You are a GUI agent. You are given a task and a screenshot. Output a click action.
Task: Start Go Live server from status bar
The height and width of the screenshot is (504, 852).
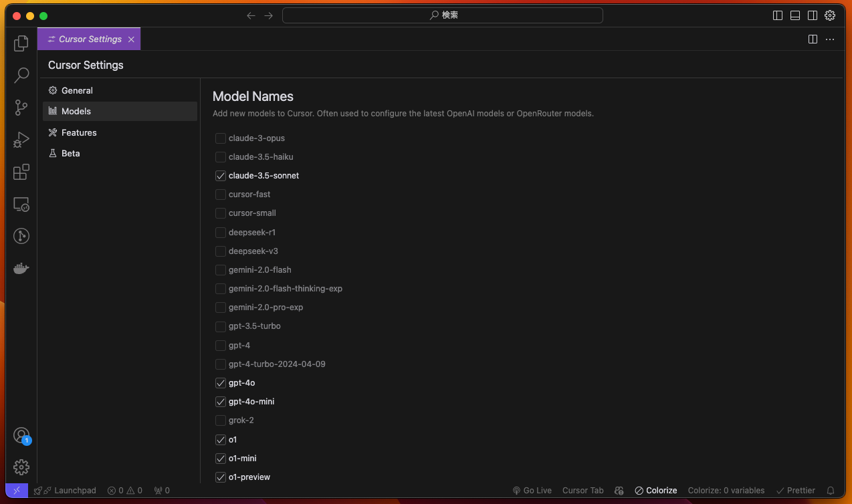[x=532, y=491]
